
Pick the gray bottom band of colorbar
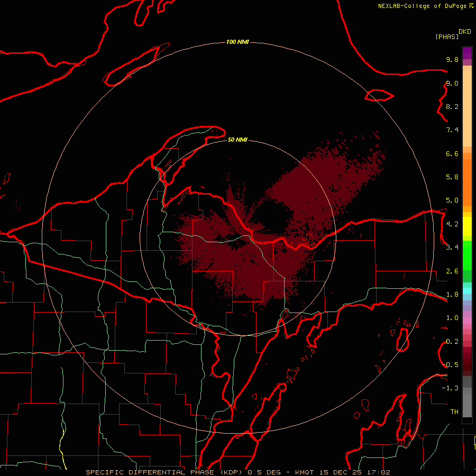[467, 405]
